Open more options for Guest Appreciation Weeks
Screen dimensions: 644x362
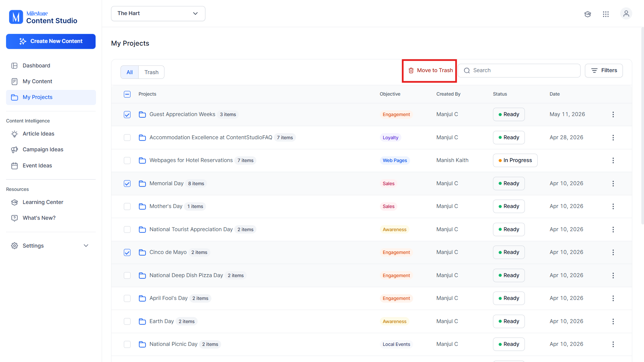pyautogui.click(x=613, y=114)
